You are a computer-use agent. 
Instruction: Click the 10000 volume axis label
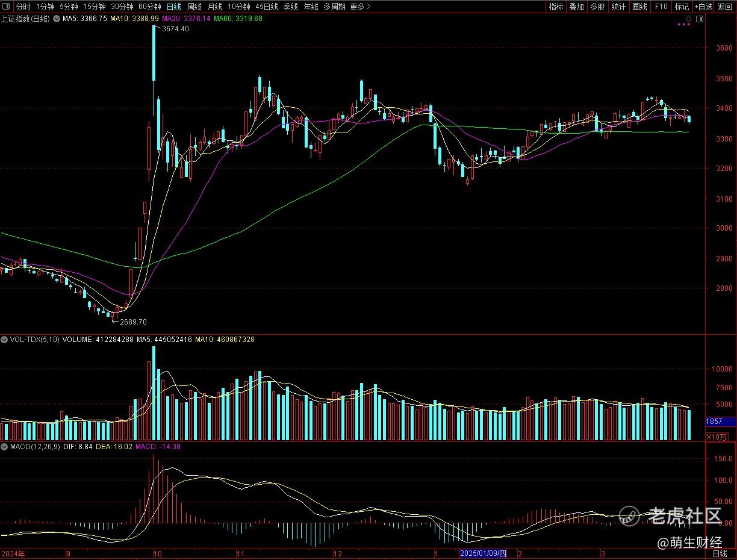coord(721,370)
